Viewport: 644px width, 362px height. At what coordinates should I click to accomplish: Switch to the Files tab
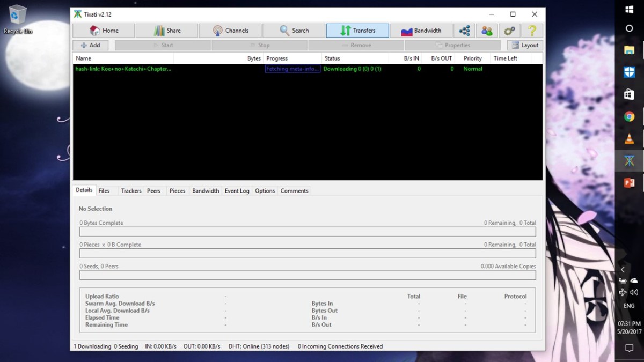104,191
